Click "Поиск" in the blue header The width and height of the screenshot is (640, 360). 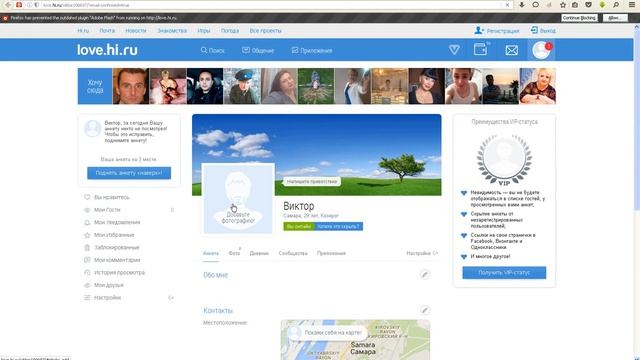(x=213, y=51)
